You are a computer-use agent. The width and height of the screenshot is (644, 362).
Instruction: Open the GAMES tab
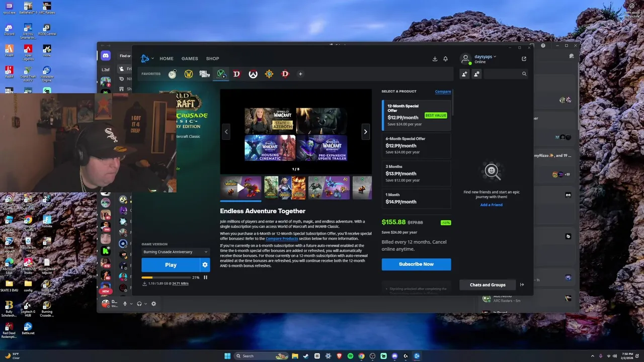click(190, 59)
